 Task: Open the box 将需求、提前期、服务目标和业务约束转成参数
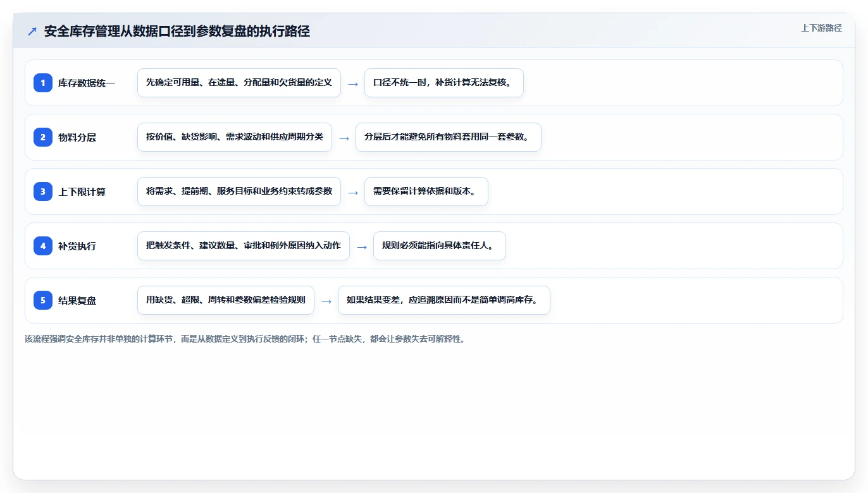pos(239,192)
